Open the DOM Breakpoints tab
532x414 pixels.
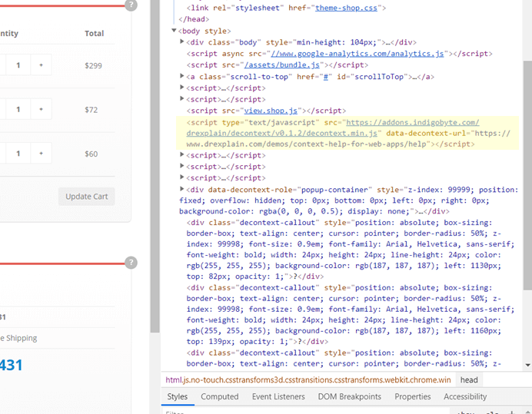pos(350,396)
